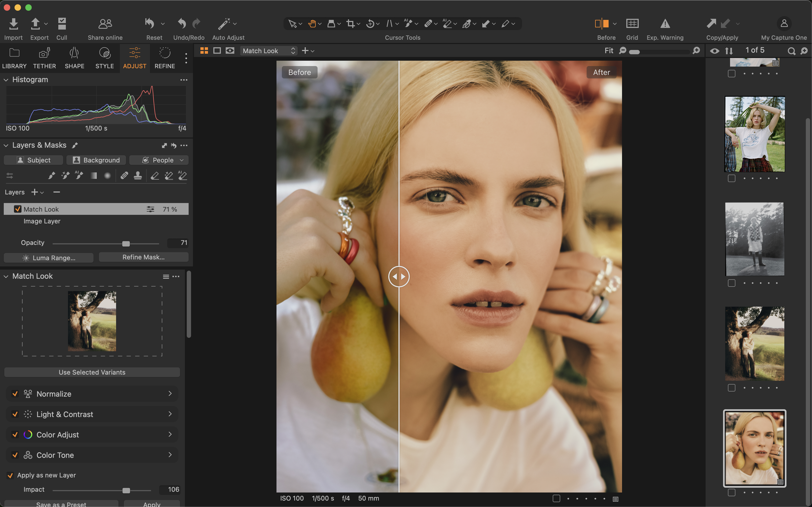This screenshot has height=507, width=812.
Task: Click the Undo arrow icon
Action: pos(182,24)
